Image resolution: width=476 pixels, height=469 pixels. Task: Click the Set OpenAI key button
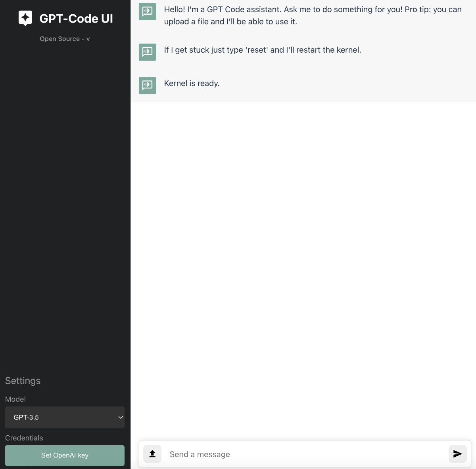click(65, 455)
